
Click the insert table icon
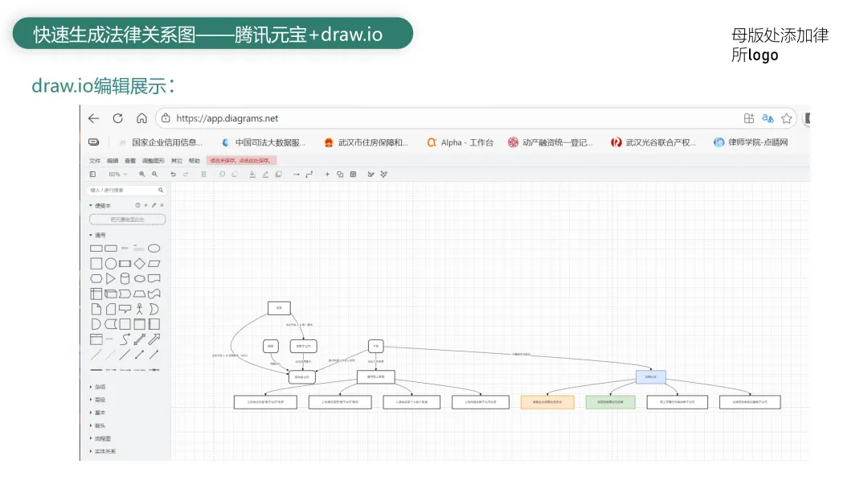(353, 175)
